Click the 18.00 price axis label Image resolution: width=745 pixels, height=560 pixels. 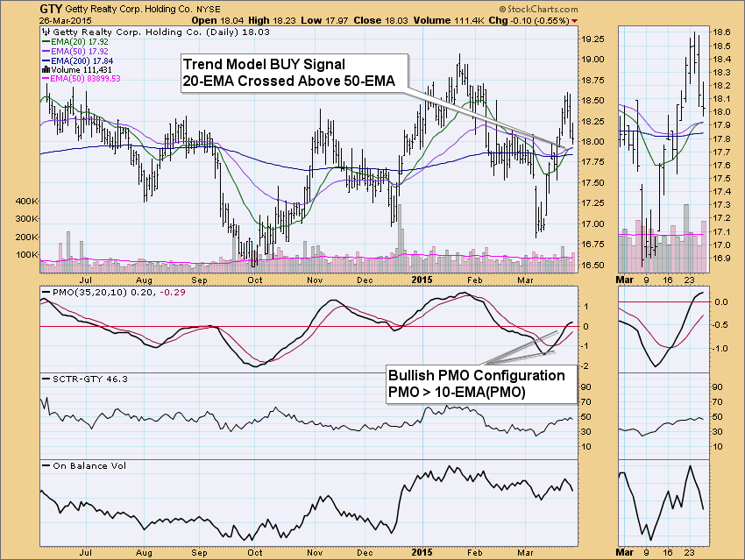pos(592,142)
